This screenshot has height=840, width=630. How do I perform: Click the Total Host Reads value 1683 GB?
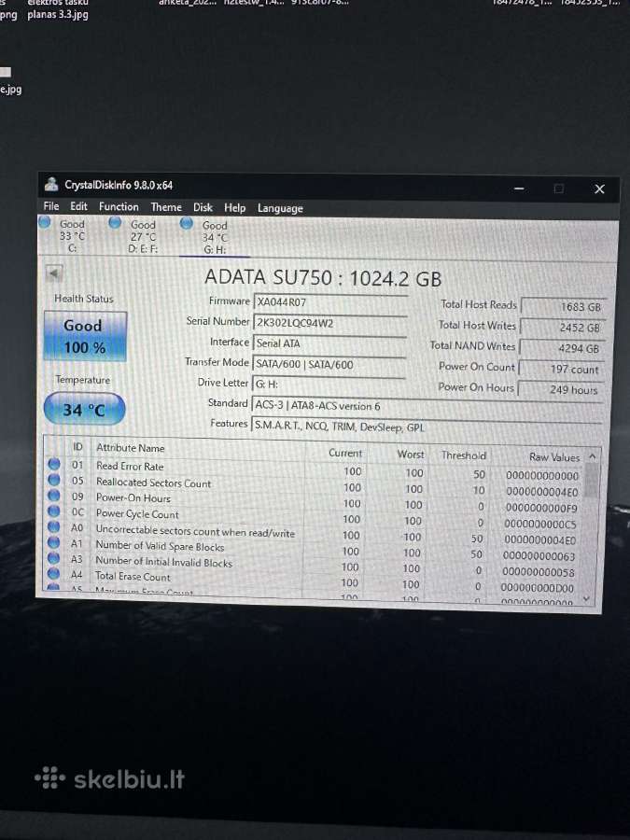(564, 306)
